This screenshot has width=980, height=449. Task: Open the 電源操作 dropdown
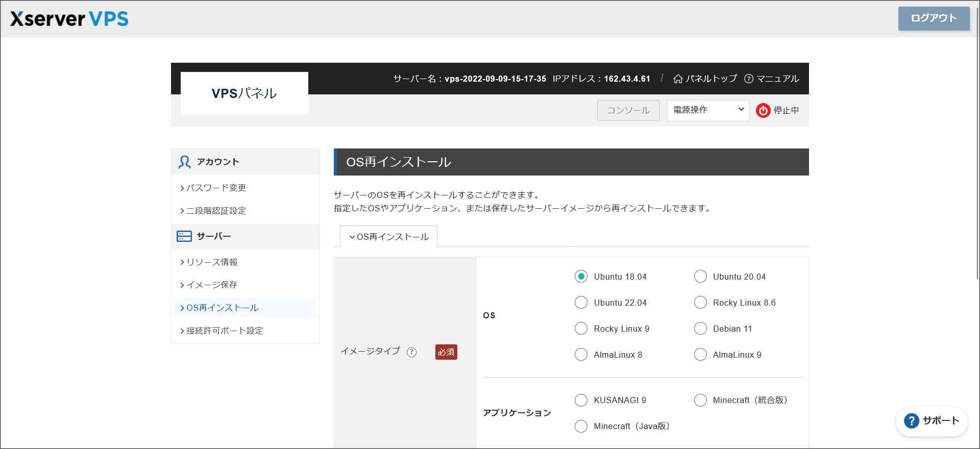pyautogui.click(x=707, y=110)
